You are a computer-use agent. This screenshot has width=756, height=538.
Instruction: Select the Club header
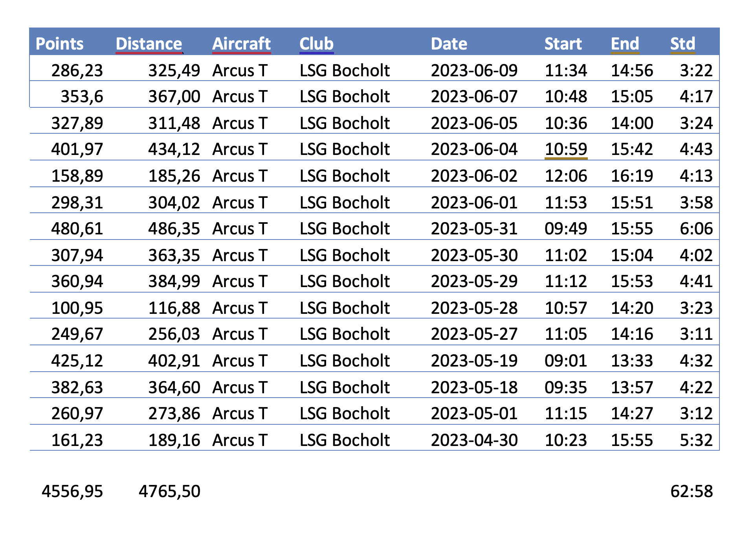click(x=316, y=44)
